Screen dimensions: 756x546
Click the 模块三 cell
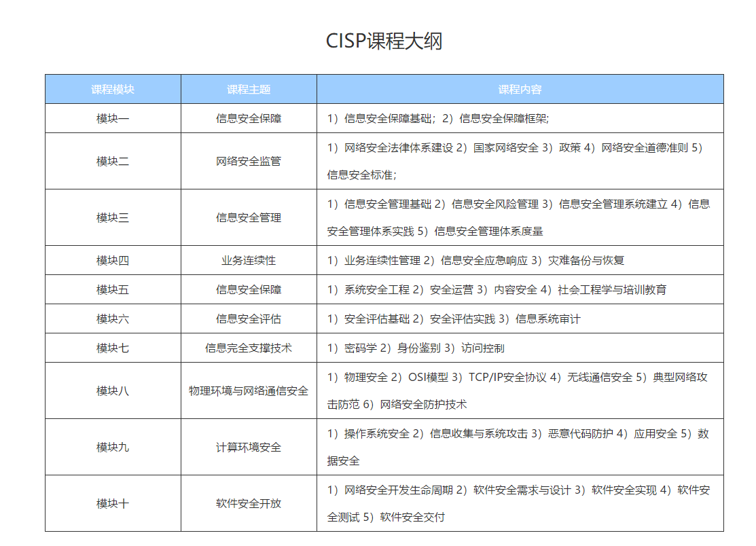tap(113, 217)
